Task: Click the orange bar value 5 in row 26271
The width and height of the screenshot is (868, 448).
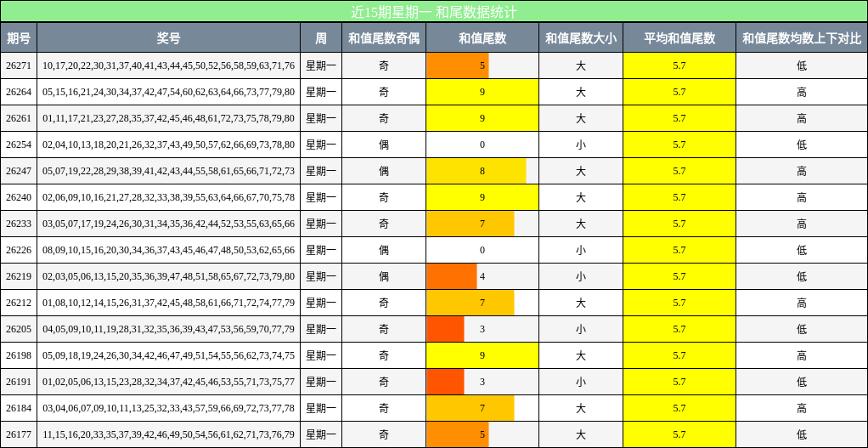Action: coord(458,66)
